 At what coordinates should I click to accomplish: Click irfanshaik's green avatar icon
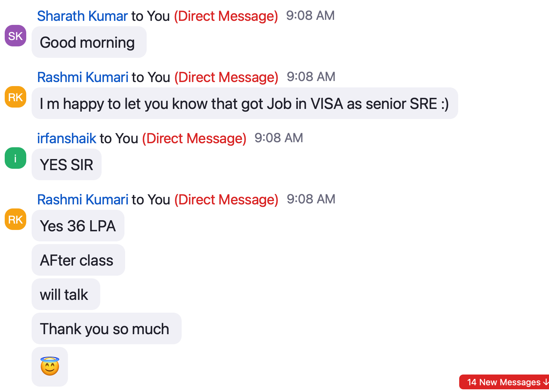point(15,158)
